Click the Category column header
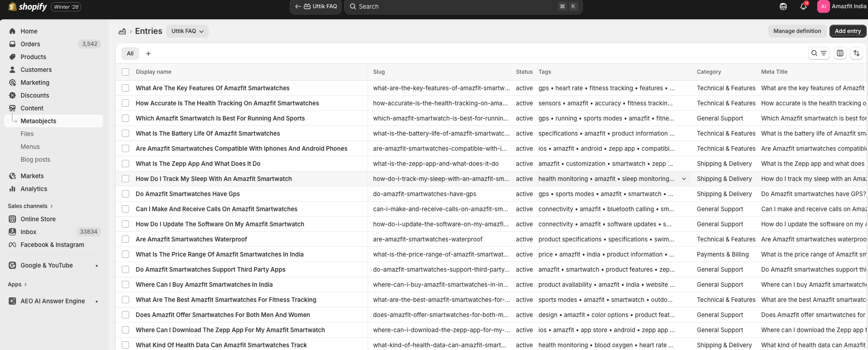Image resolution: width=868 pixels, height=350 pixels. (x=709, y=72)
